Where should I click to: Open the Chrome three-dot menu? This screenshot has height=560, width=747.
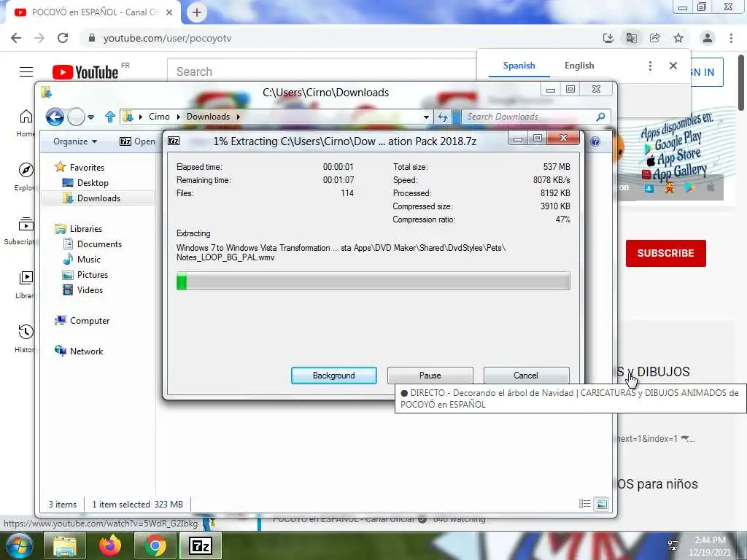click(x=731, y=38)
